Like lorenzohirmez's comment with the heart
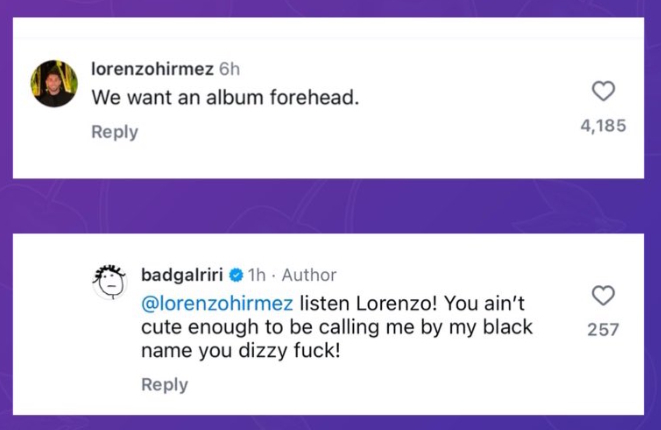 (x=603, y=92)
